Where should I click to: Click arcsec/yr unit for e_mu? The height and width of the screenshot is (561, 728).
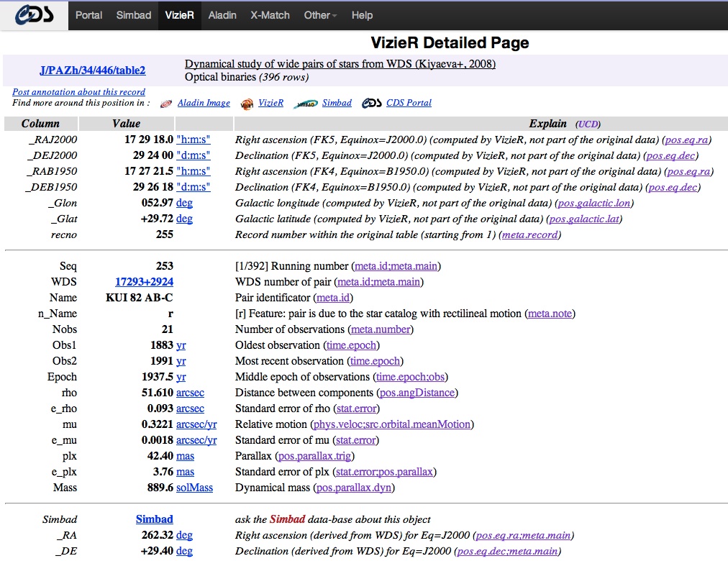click(196, 440)
